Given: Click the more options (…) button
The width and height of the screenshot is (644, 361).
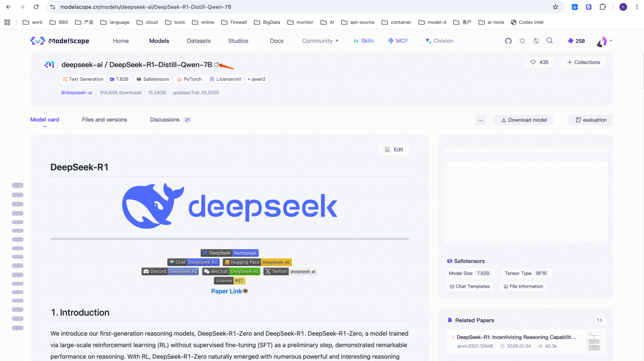Looking at the screenshot, I should click(x=480, y=120).
